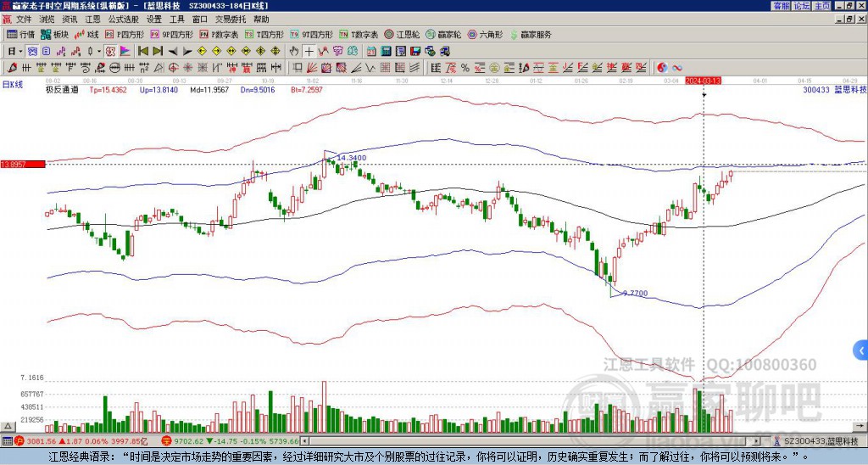
Task: Select the gold 金 coin tool
Action: (494, 68)
